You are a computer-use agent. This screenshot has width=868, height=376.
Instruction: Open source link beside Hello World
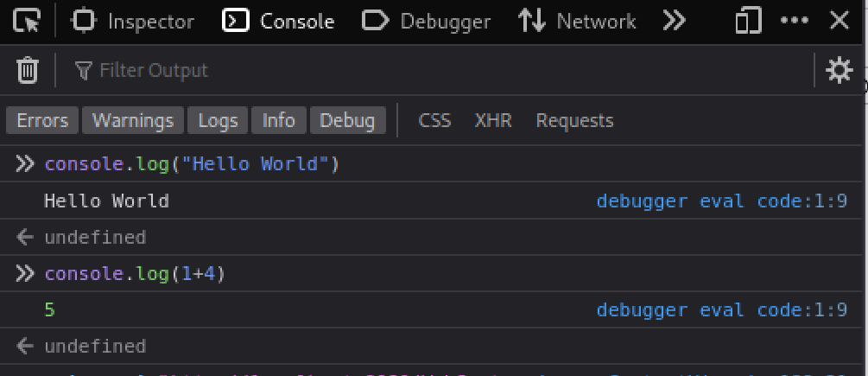click(x=721, y=201)
